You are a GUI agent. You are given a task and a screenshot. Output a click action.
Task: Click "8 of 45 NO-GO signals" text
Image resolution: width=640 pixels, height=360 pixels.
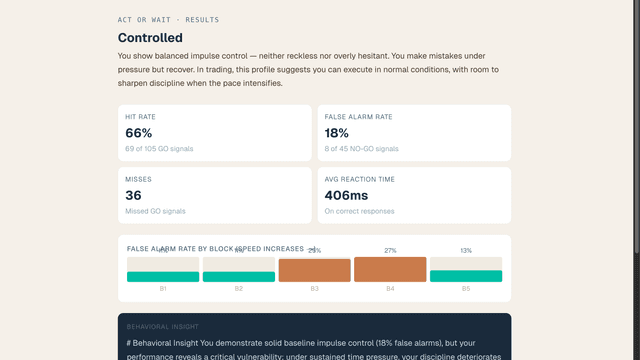coord(361,149)
